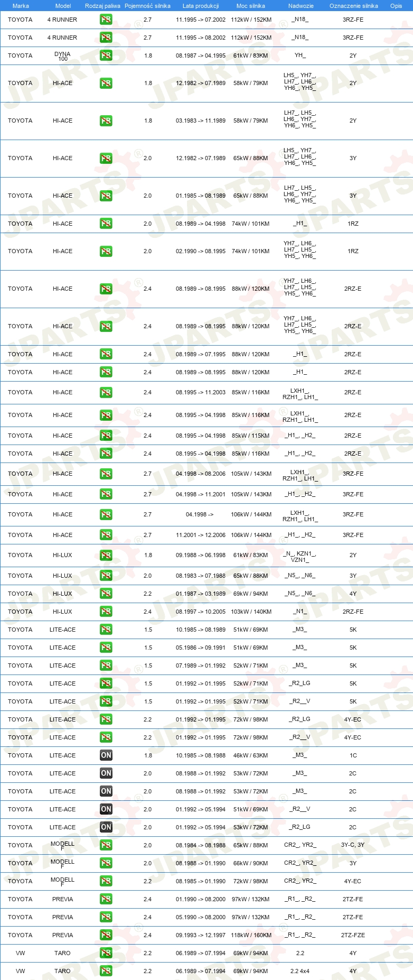The image size is (413, 980).
Task: Click the '2RZ-FE' engine code cell
Action: tap(353, 612)
